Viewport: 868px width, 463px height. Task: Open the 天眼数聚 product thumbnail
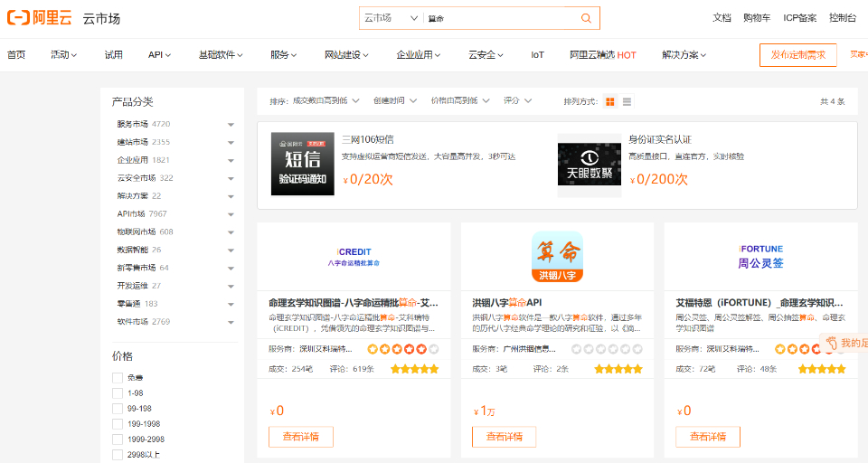pyautogui.click(x=589, y=164)
